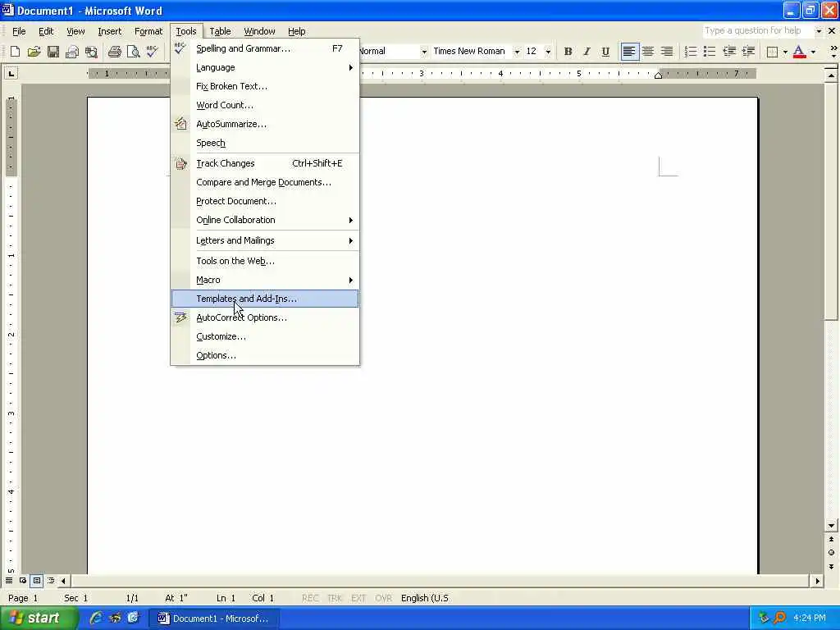840x630 pixels.
Task: Expand the Online Collaboration submenu
Action: coord(265,220)
